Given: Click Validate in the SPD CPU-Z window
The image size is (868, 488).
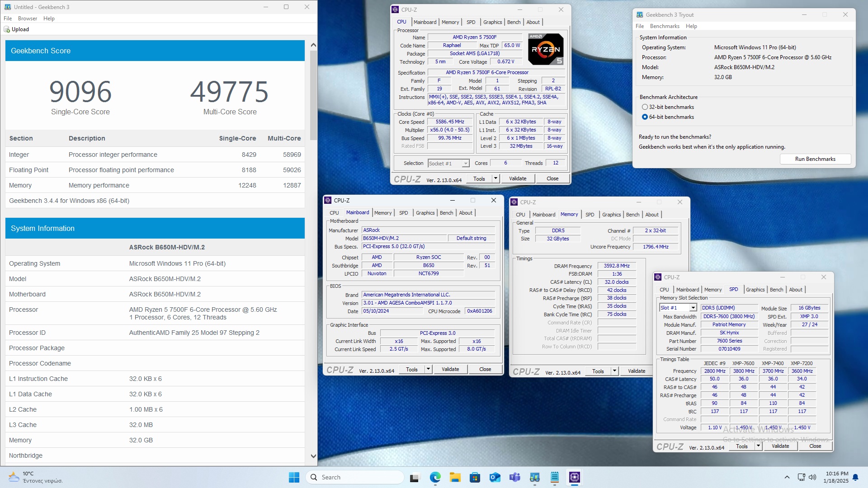Looking at the screenshot, I should coord(780,446).
